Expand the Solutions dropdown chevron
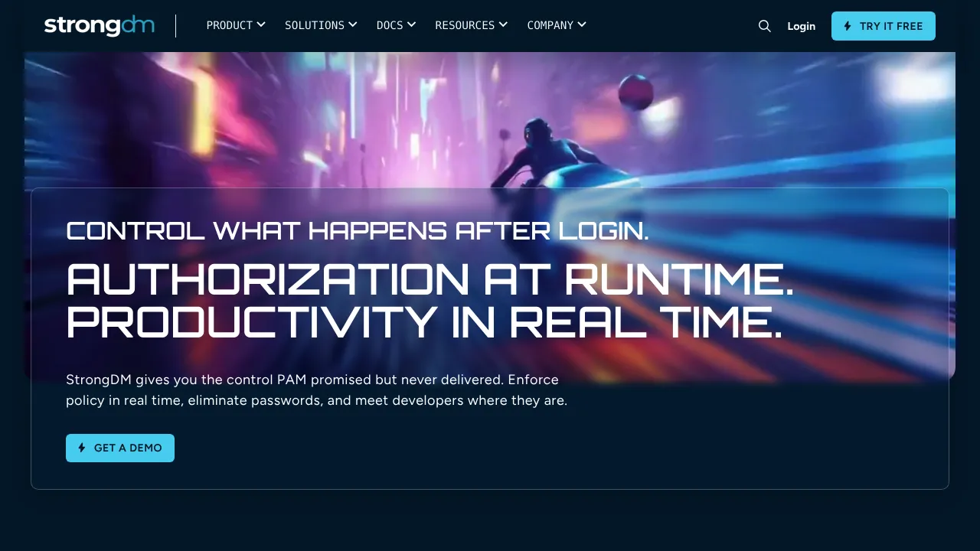The width and height of the screenshot is (980, 551). [353, 24]
